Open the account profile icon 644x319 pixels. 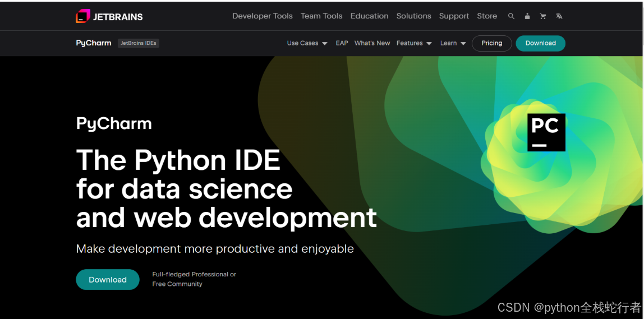point(527,16)
